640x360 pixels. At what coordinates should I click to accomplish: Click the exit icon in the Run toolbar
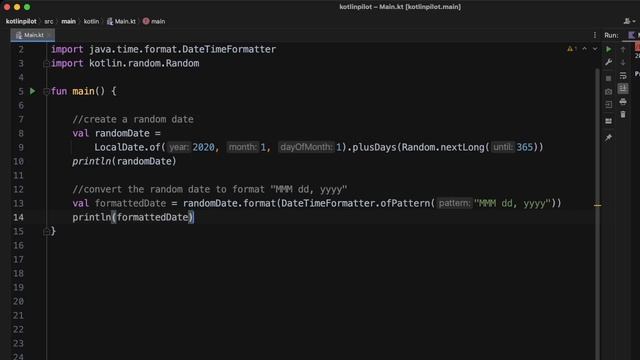[x=609, y=105]
